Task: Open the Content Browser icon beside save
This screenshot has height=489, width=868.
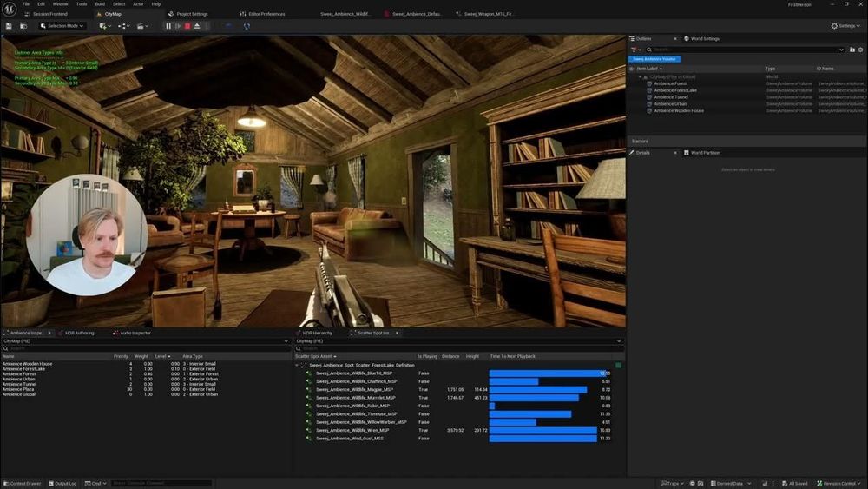Action: 23,26
